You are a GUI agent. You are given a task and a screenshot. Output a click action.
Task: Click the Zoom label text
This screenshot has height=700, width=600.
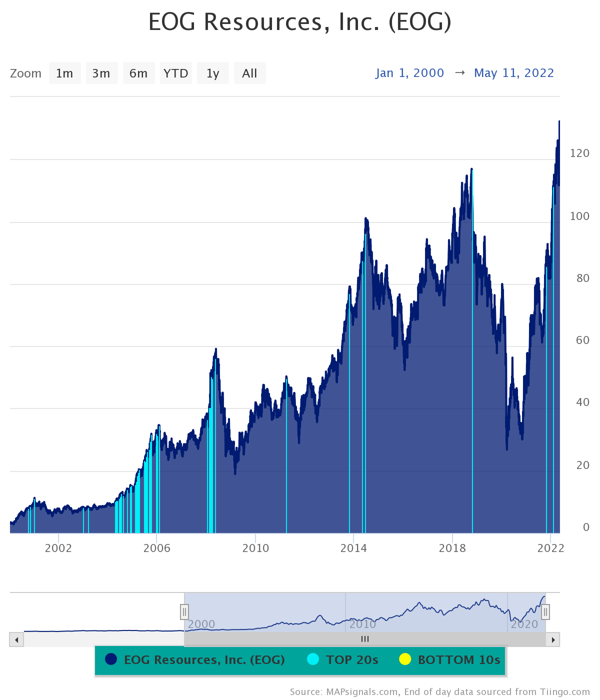(x=25, y=73)
